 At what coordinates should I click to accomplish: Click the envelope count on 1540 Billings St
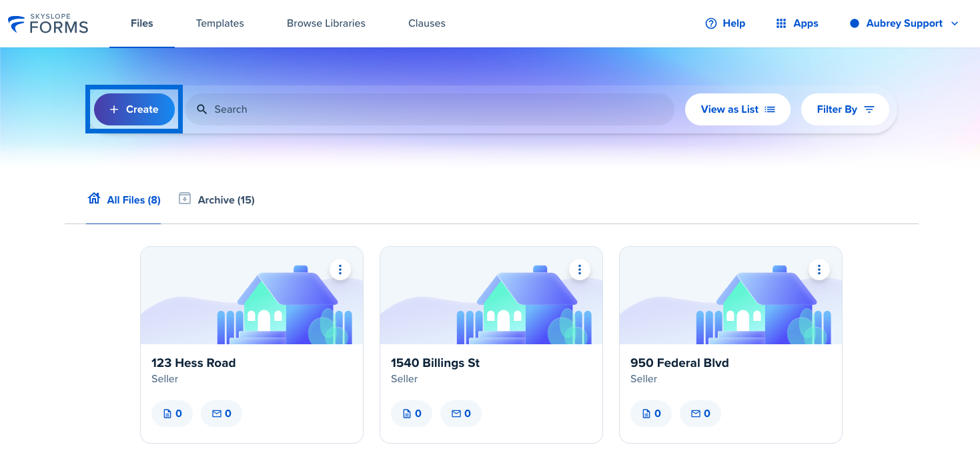[x=461, y=414]
